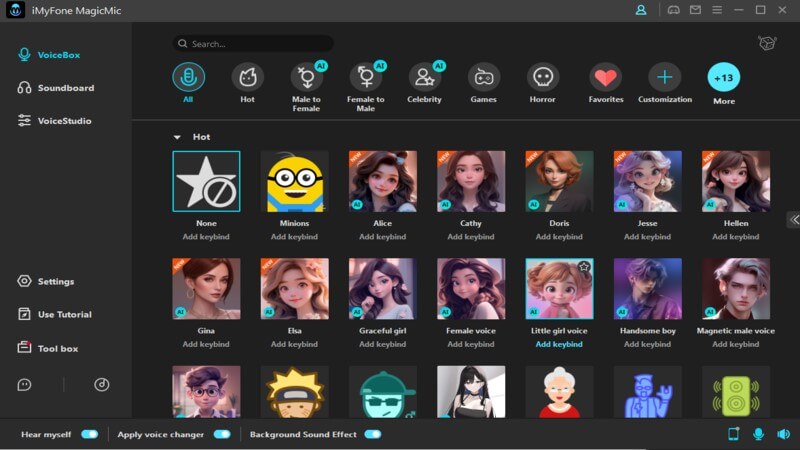800x450 pixels.
Task: Add keybind for Minions
Action: (294, 237)
